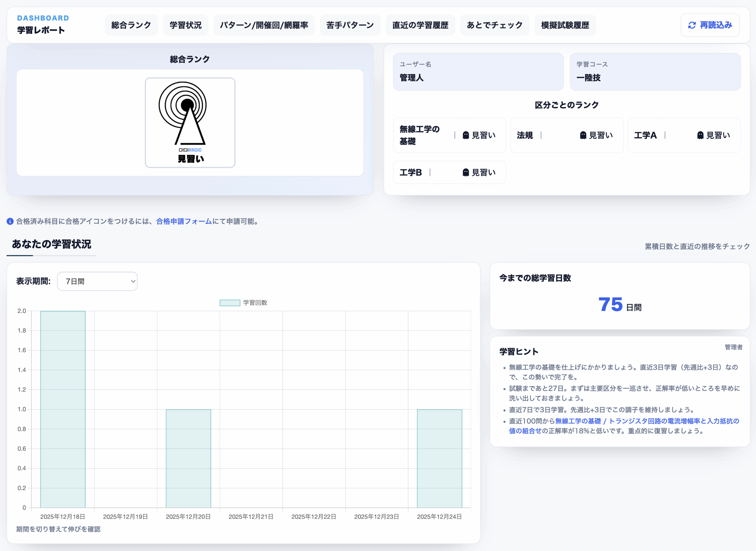756x551 pixels.
Task: Select the あとでチェック tab
Action: click(494, 25)
